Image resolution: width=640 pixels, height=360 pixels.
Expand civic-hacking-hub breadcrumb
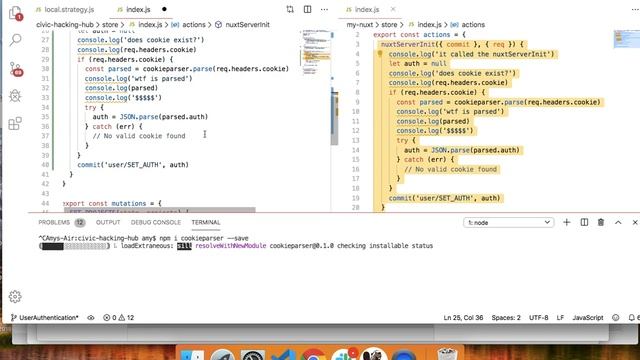pos(64,24)
